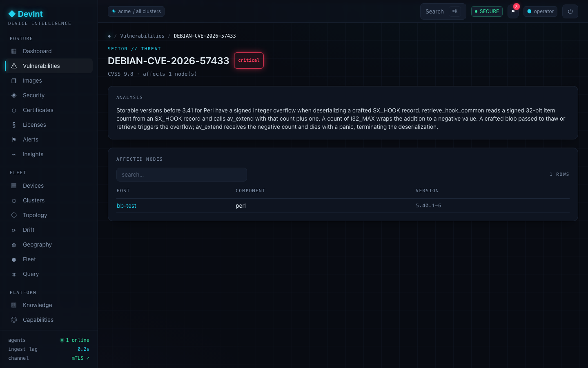Viewport: 588px width, 368px height.
Task: Click the DEBIAN-CVE-2026-57433 breadcrumb
Action: (x=205, y=36)
